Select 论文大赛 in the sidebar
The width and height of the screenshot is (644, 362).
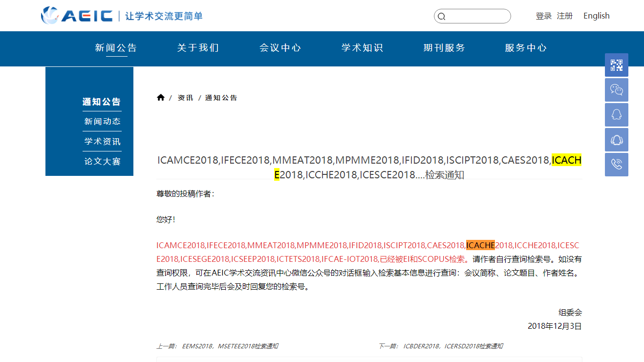coord(102,162)
